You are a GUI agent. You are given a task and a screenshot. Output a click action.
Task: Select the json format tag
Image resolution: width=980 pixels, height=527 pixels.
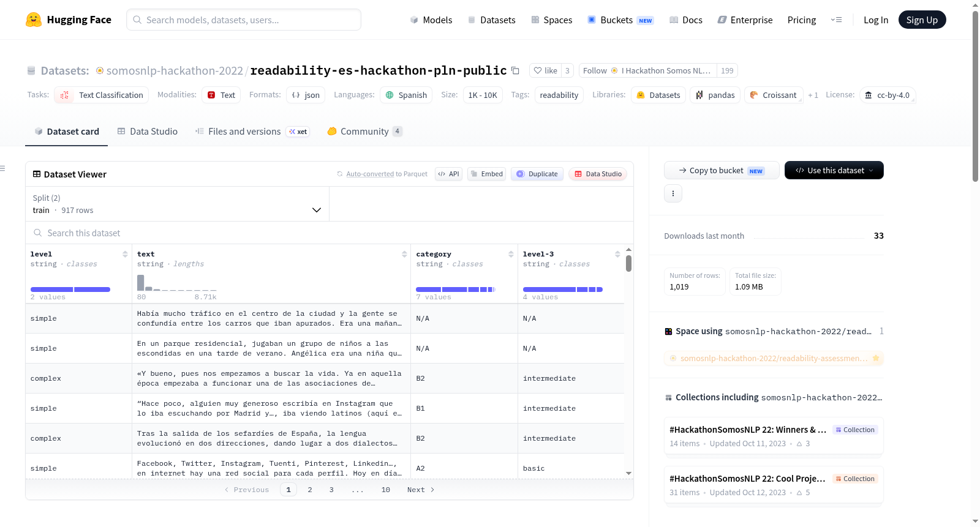[306, 95]
